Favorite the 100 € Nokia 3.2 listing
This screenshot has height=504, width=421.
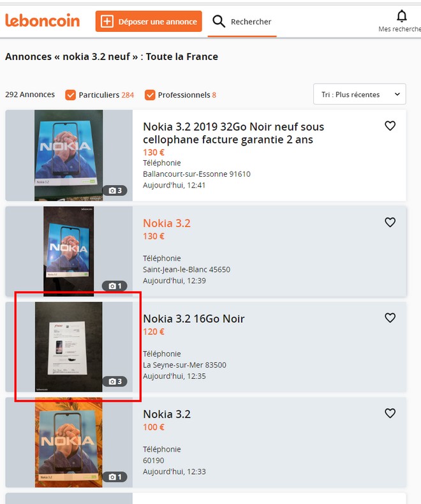coord(390,413)
